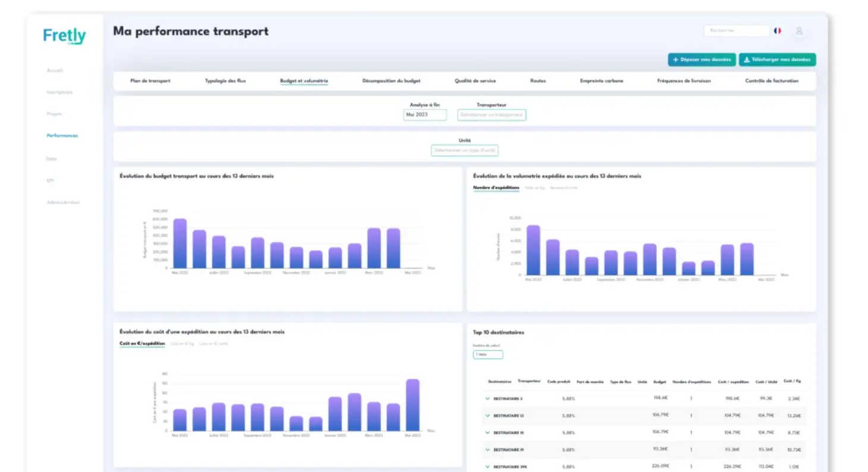Expand the DESTINATAIRE 19 row chevron
The height and width of the screenshot is (472, 868).
(x=488, y=449)
